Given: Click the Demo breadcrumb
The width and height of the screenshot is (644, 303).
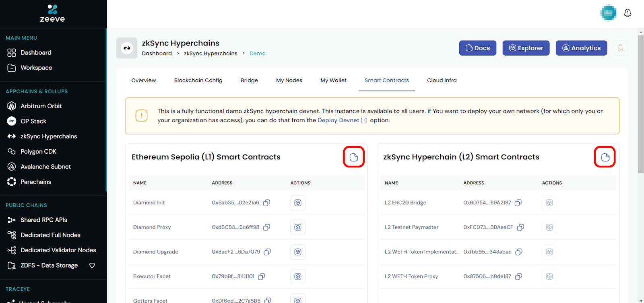Looking at the screenshot, I should click(x=258, y=54).
